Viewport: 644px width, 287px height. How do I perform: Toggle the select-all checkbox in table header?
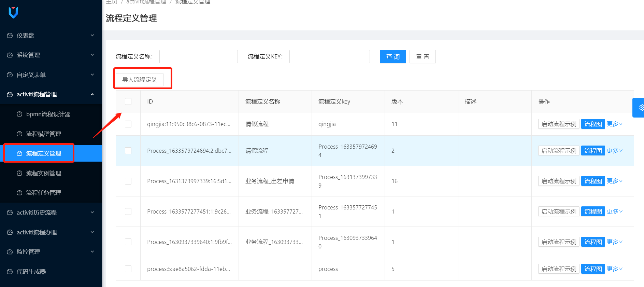pos(128,101)
